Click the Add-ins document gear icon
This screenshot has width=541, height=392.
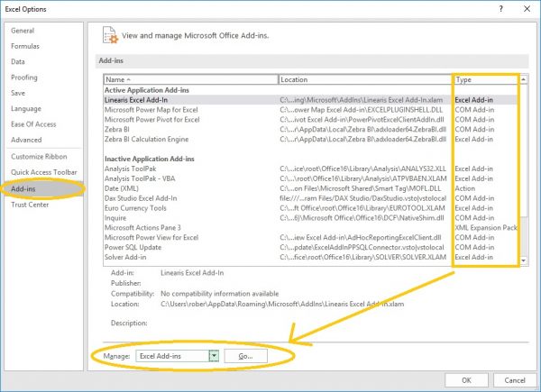(x=110, y=35)
